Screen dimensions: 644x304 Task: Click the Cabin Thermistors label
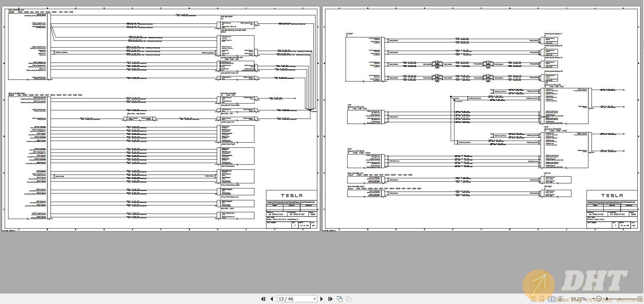(x=227, y=166)
